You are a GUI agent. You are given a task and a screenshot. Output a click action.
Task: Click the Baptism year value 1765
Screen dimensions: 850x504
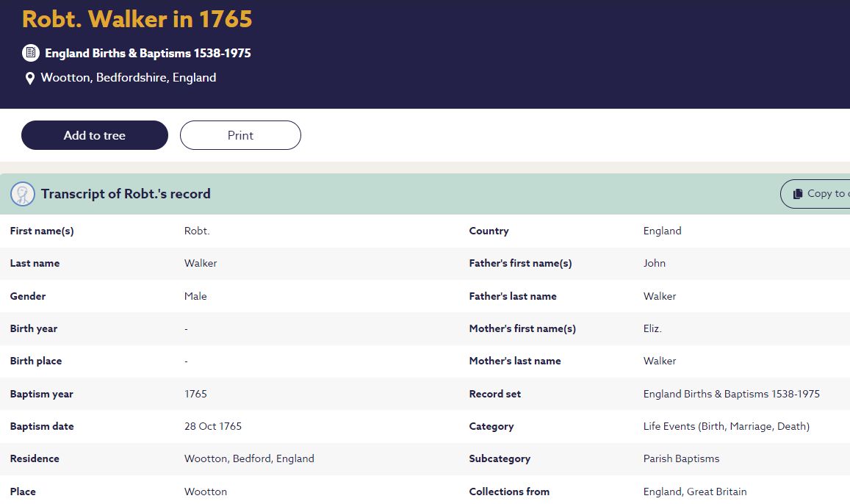195,394
